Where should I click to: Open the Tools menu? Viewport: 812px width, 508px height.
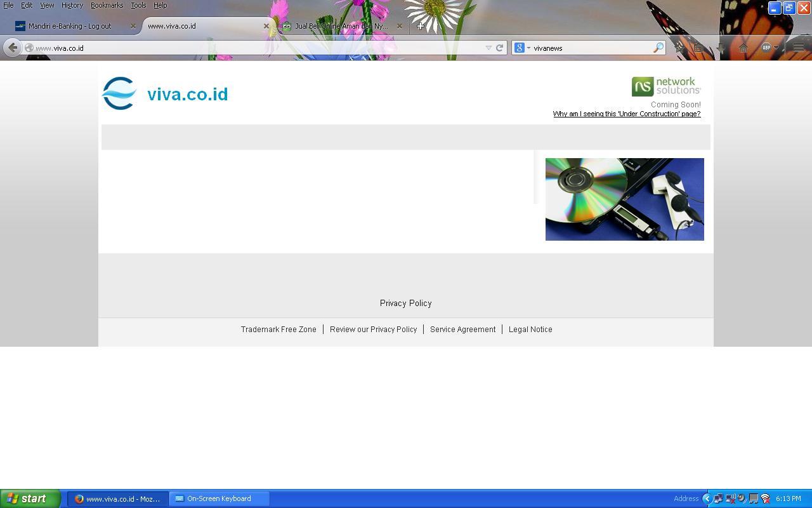138,5
